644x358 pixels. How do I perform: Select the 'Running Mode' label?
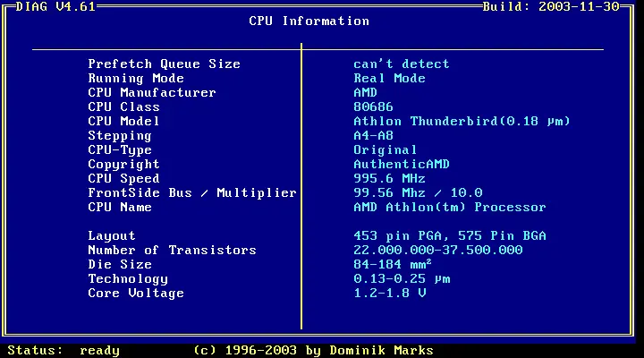tap(136, 78)
